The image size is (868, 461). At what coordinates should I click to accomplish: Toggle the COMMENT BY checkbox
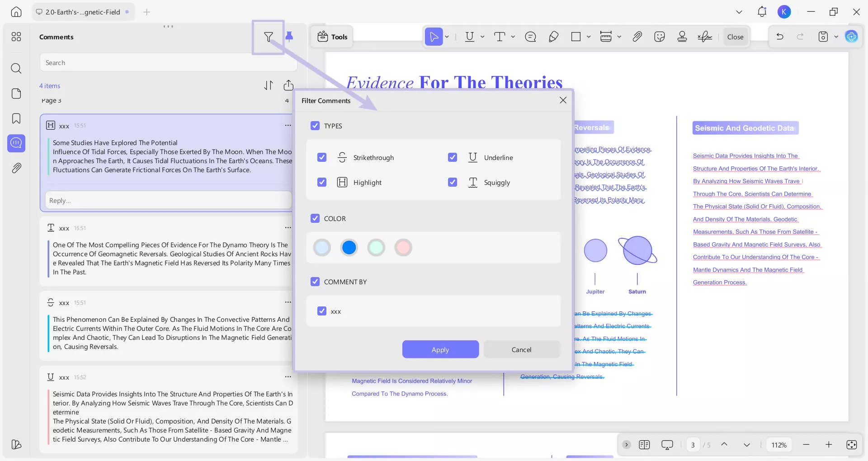tap(315, 282)
